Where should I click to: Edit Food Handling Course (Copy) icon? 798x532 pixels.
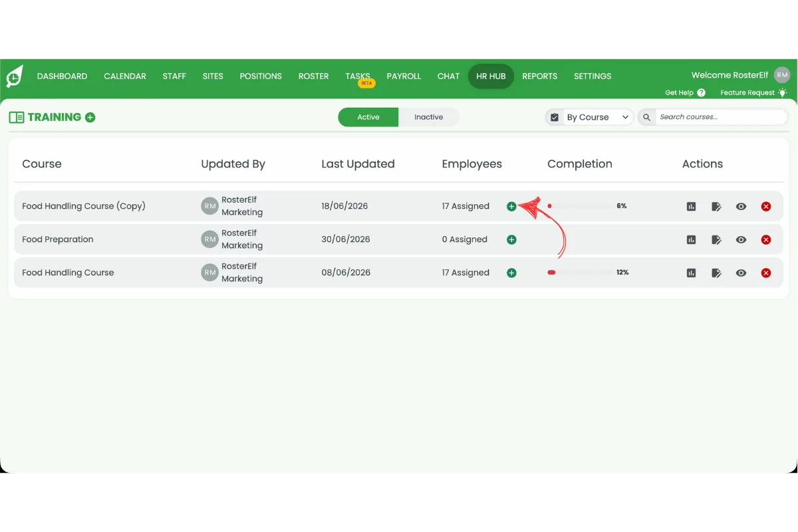[x=716, y=206]
